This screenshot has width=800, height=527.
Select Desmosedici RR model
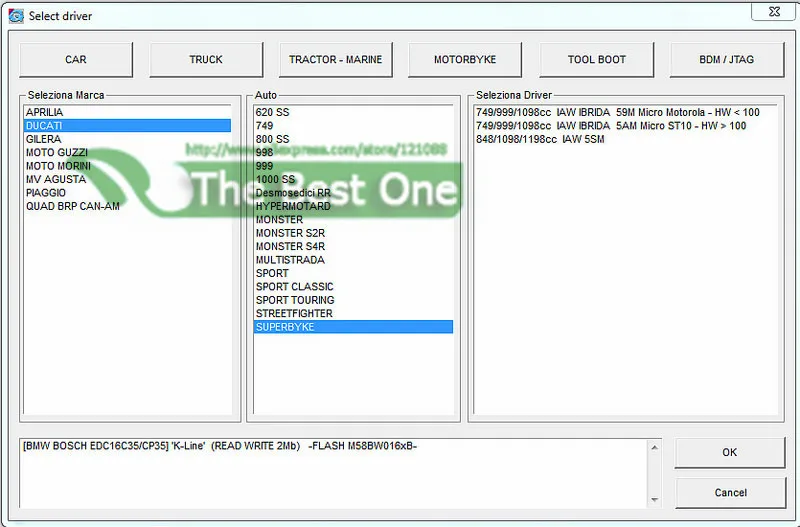353,193
